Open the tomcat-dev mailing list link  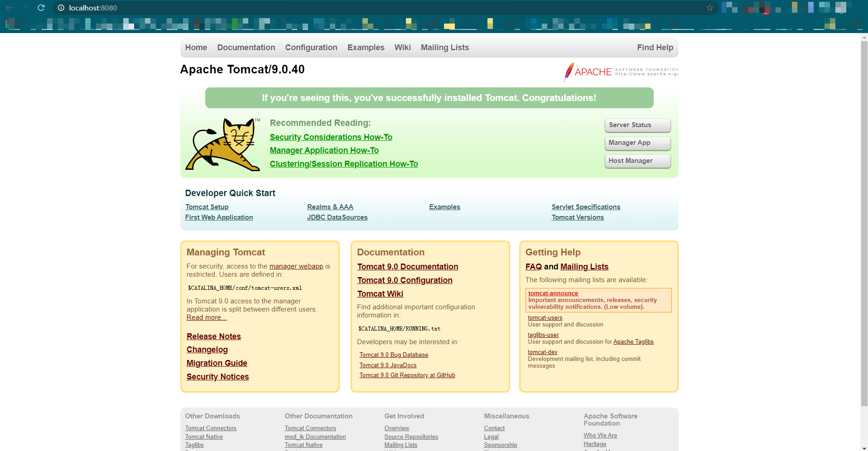(543, 352)
